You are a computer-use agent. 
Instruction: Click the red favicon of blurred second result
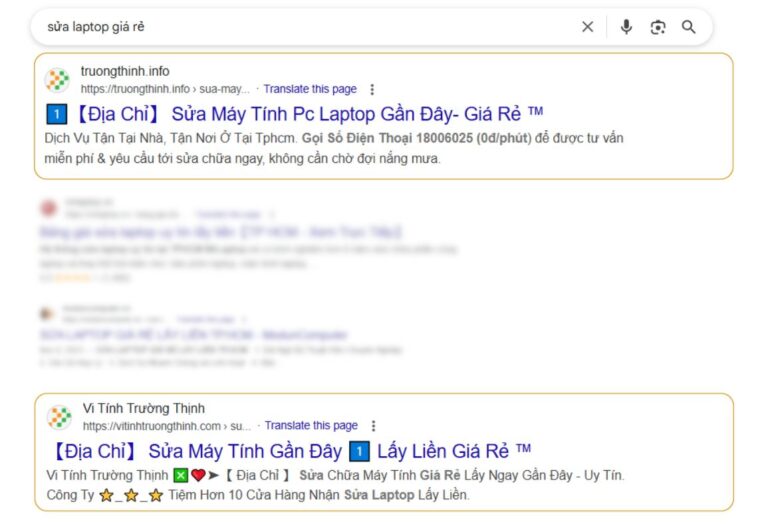pyautogui.click(x=48, y=208)
